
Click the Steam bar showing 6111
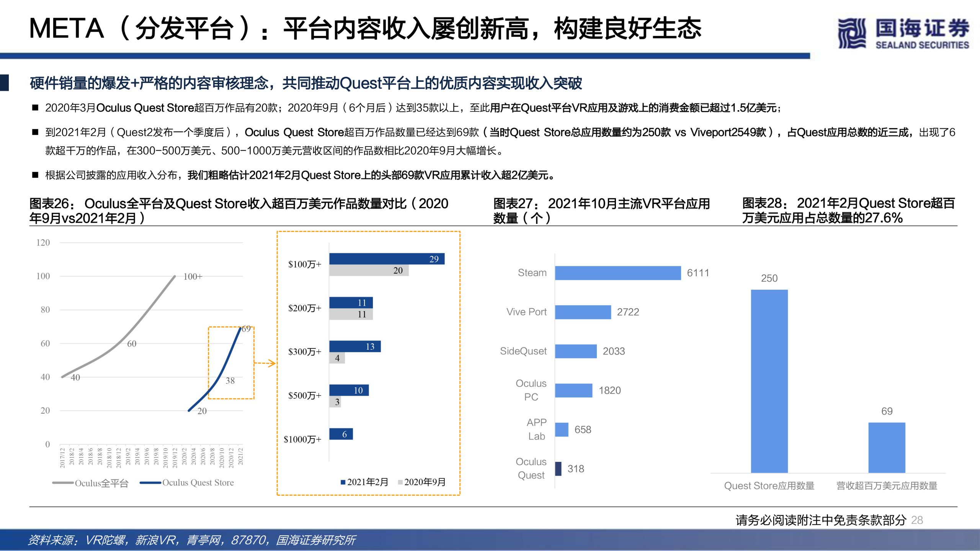pyautogui.click(x=618, y=273)
